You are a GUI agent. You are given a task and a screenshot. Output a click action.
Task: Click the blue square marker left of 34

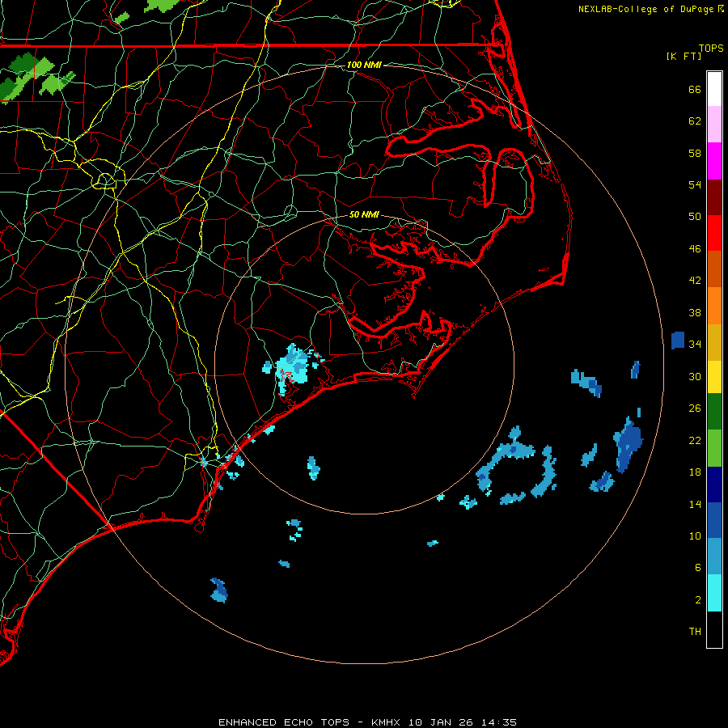point(678,341)
